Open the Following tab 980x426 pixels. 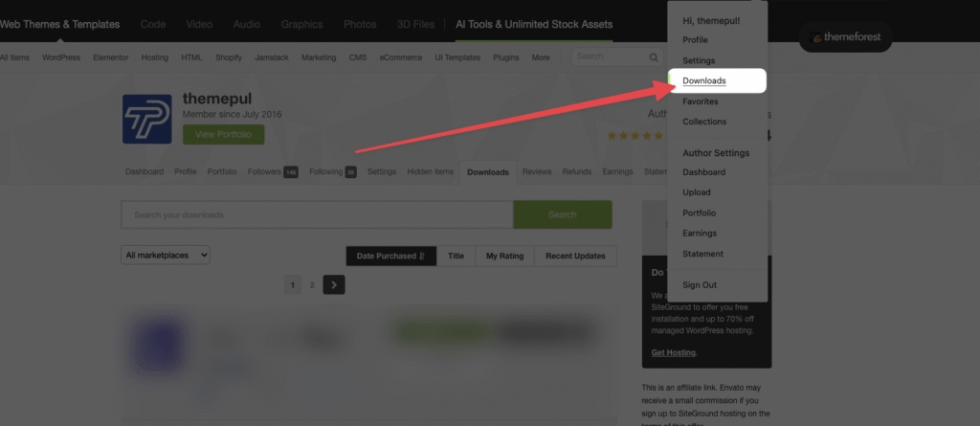point(332,171)
